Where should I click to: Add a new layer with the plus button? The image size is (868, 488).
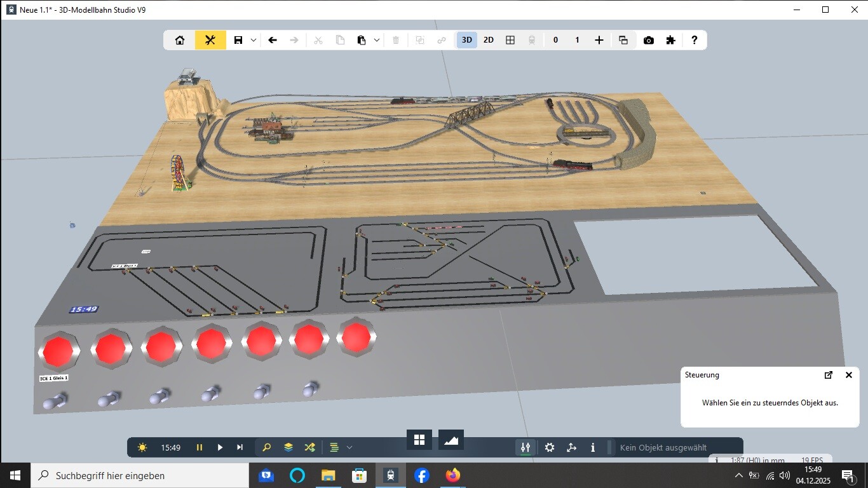(599, 40)
